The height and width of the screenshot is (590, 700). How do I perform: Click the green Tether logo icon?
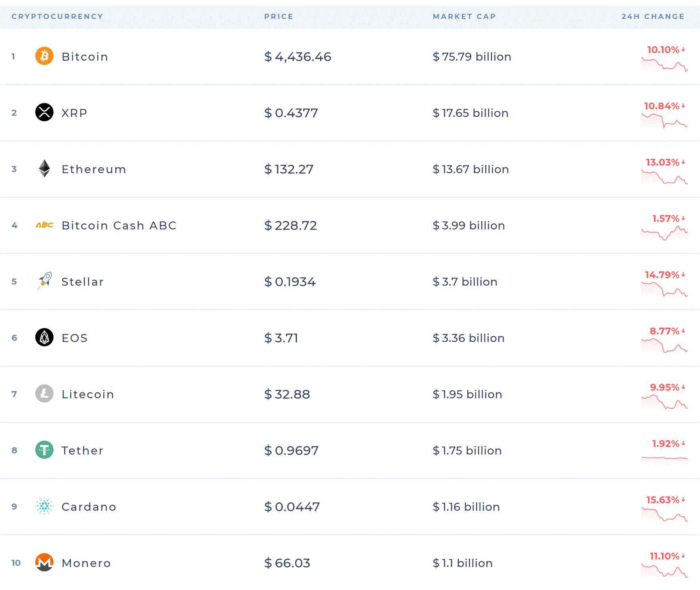point(44,450)
